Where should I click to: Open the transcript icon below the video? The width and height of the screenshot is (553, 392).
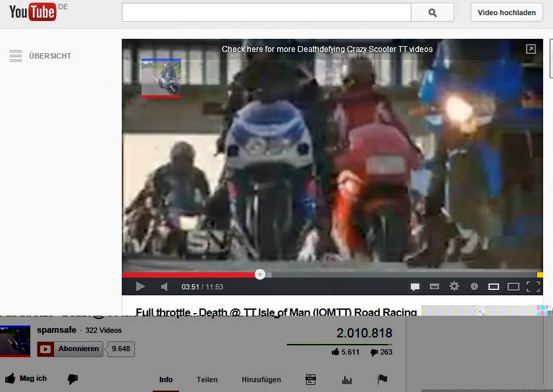coord(311,380)
